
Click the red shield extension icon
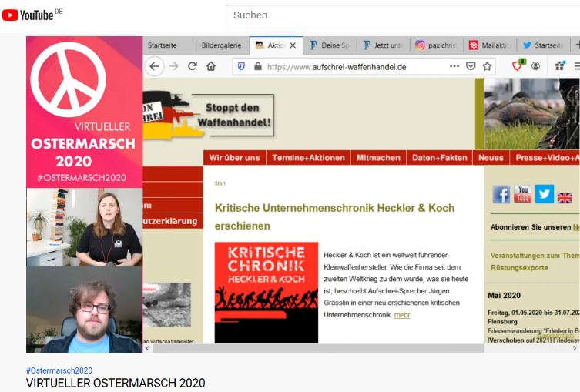pos(518,66)
